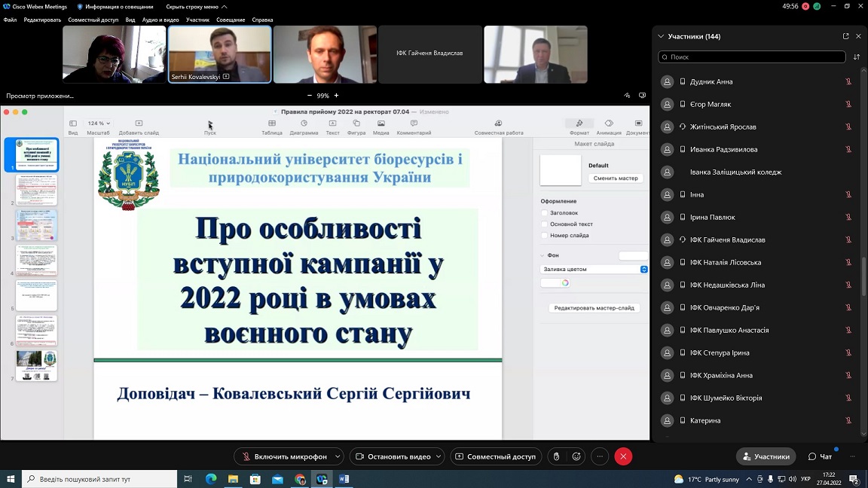Open the Keynote View (Вид) icon
This screenshot has height=488, width=868.
pos(73,124)
